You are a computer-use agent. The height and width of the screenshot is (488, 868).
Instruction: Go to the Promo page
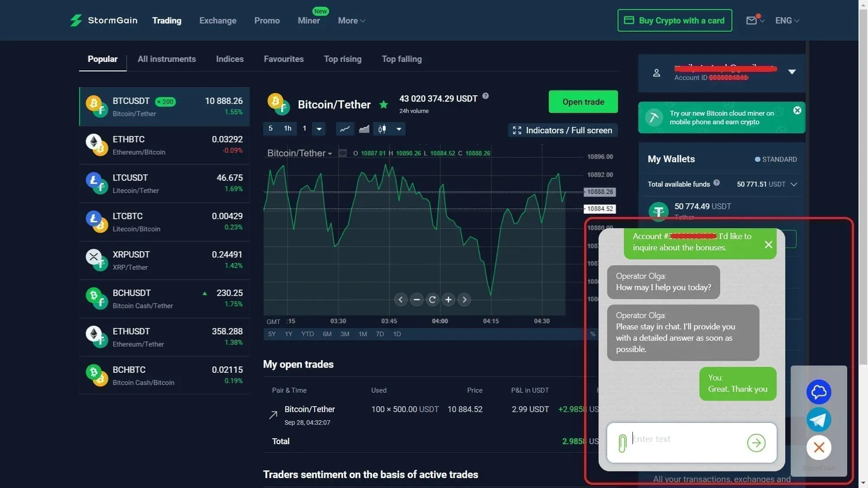click(267, 20)
